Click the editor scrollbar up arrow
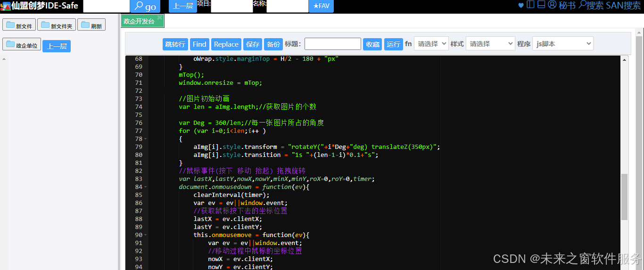Screen dimensions: 644x270 tap(624, 59)
